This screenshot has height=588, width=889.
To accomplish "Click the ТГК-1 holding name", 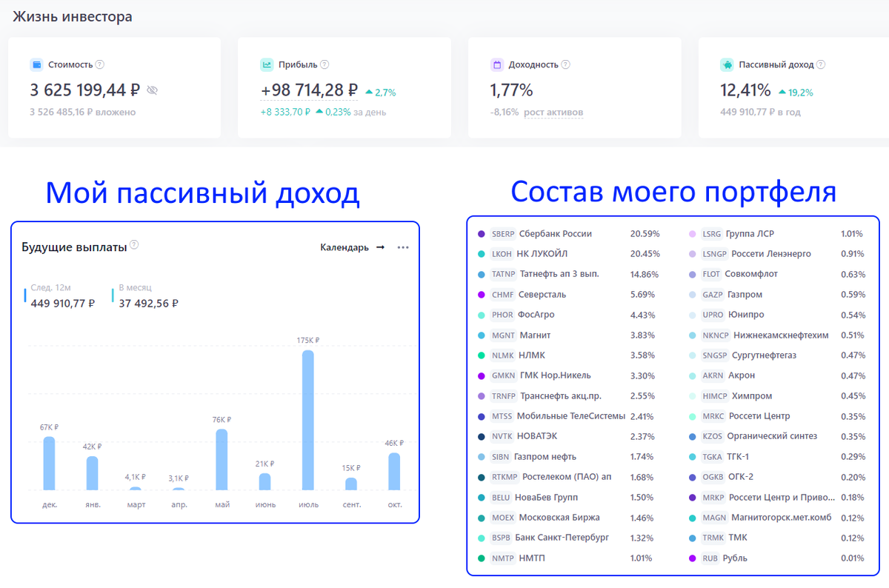I will coord(738,457).
